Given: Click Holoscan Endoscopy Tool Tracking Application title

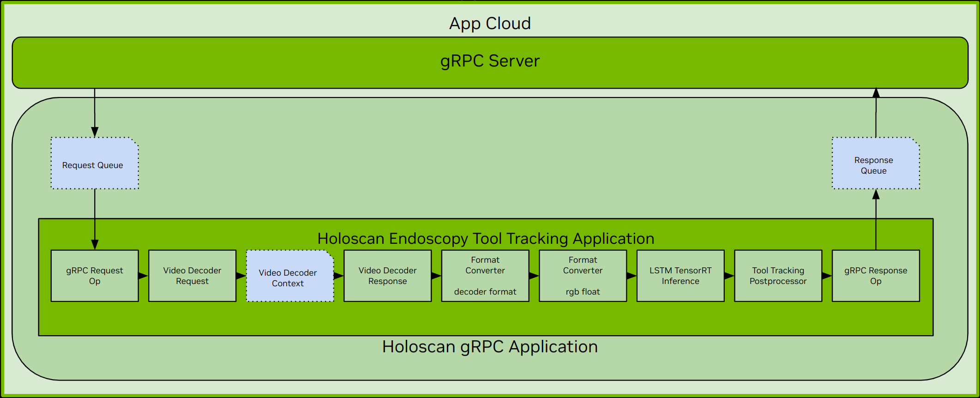Looking at the screenshot, I should (x=486, y=239).
